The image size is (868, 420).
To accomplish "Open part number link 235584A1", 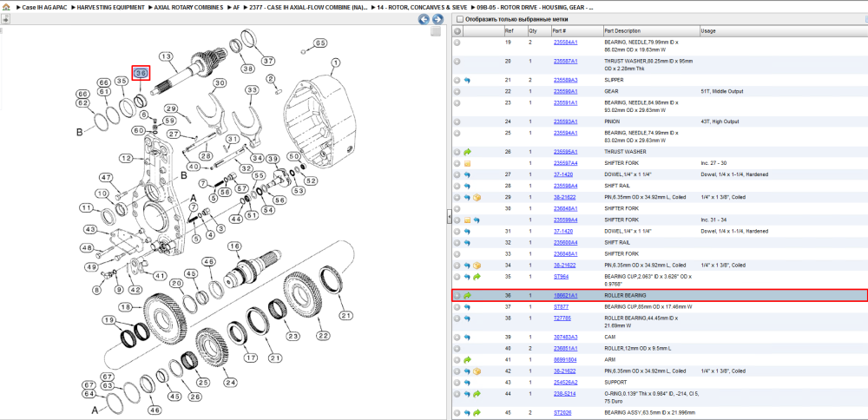I will click(x=565, y=42).
